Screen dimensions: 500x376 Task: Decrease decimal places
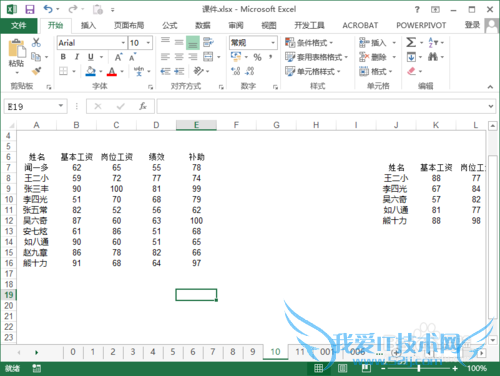click(x=250, y=71)
